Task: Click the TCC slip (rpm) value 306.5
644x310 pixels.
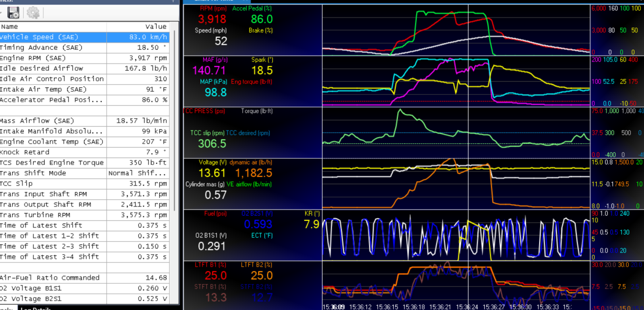Action: 212,144
